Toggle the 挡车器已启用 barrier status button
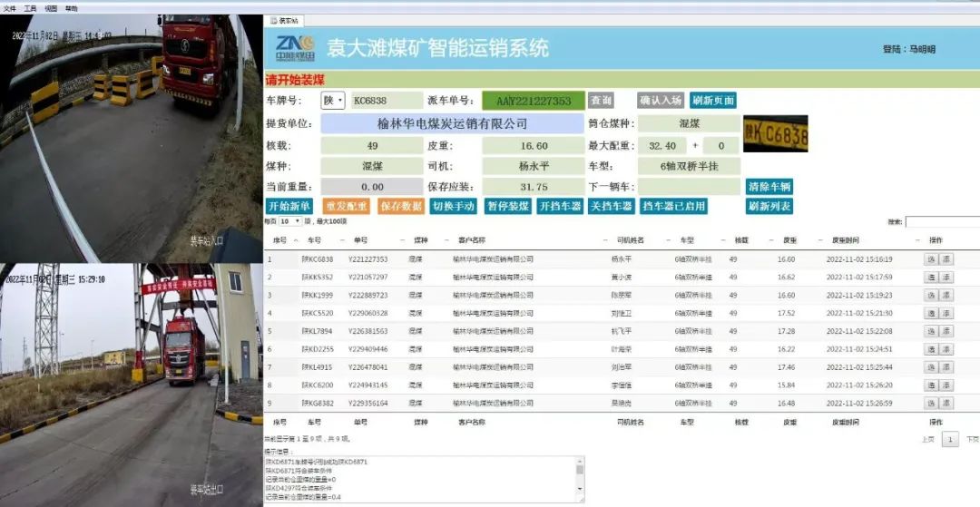The image size is (980, 507). (x=673, y=206)
